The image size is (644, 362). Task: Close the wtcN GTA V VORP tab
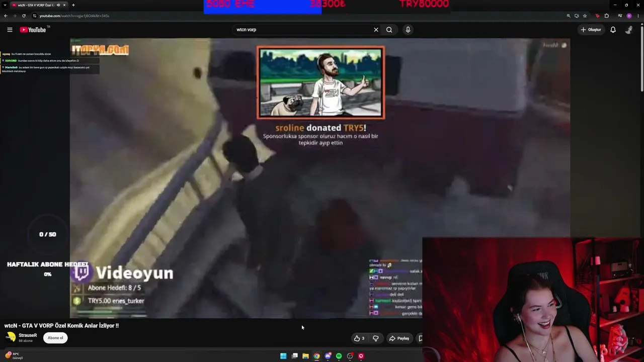point(64,5)
